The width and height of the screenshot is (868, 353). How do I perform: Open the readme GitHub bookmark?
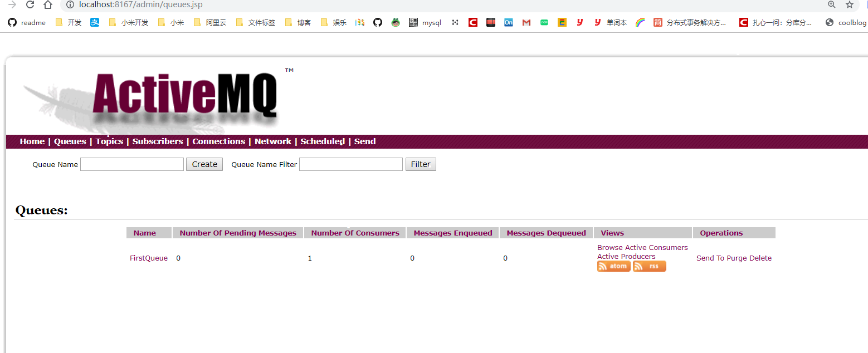(27, 22)
